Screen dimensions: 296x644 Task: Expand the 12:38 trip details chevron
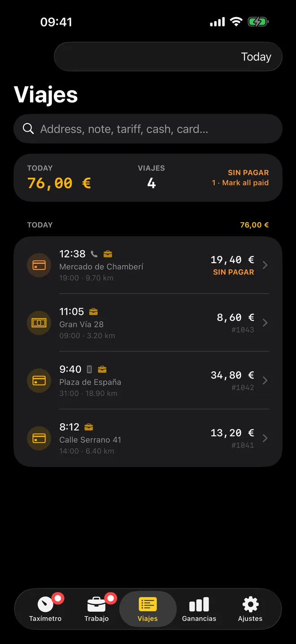(x=265, y=265)
